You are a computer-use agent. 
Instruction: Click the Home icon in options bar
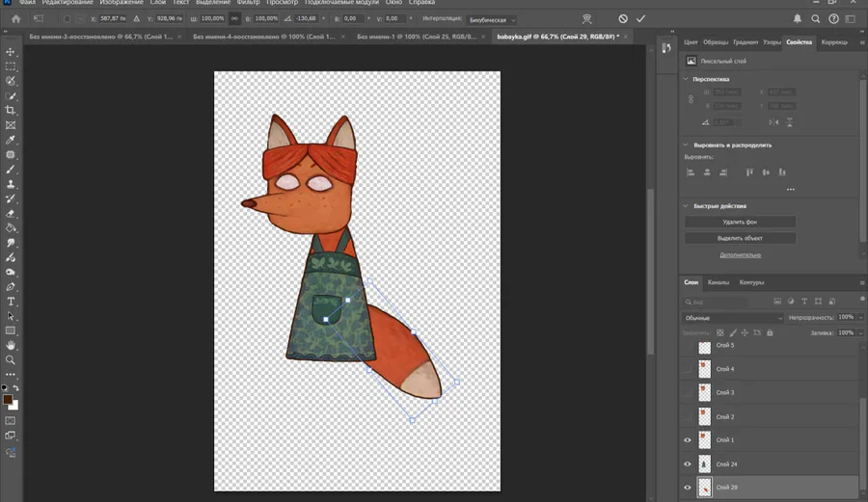[15, 18]
